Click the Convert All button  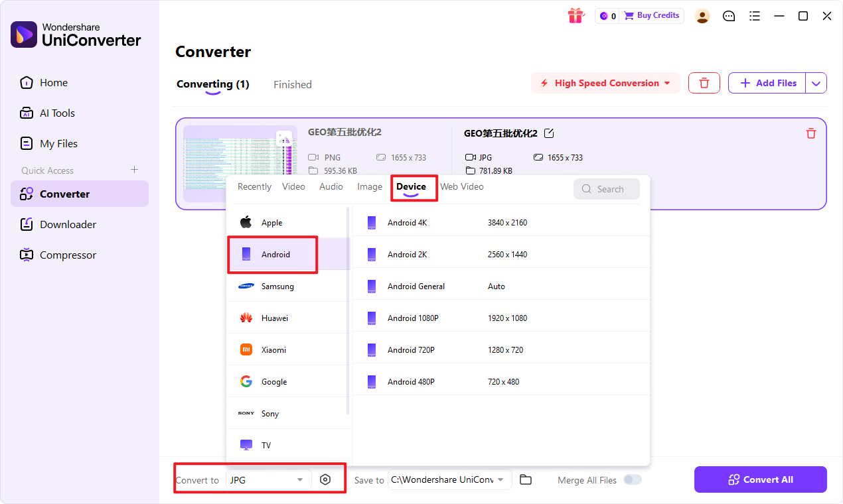pyautogui.click(x=761, y=479)
